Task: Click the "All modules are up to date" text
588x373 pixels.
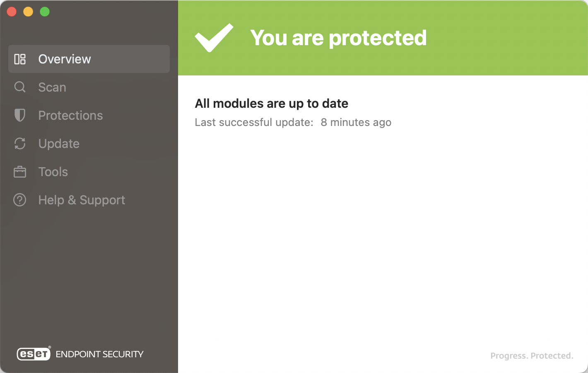Action: pos(272,104)
